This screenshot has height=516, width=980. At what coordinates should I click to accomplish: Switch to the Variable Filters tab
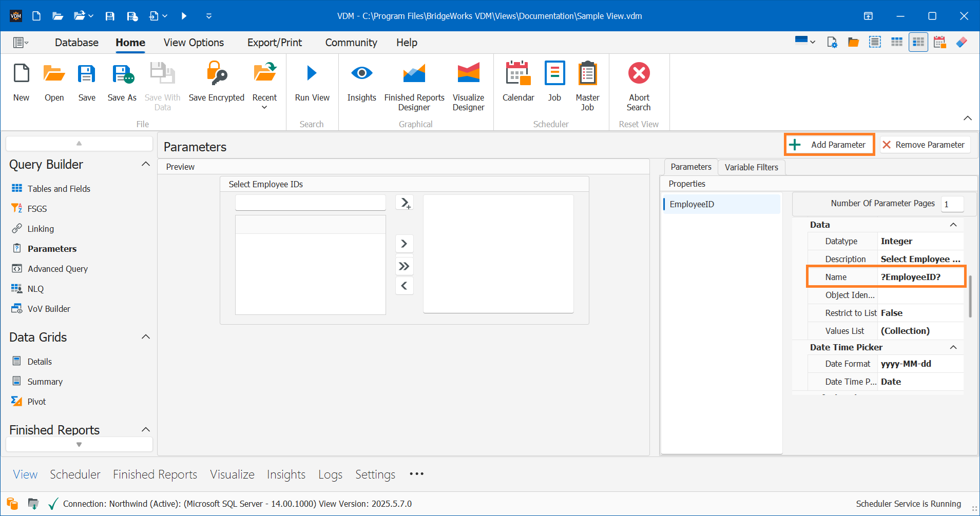(x=751, y=167)
